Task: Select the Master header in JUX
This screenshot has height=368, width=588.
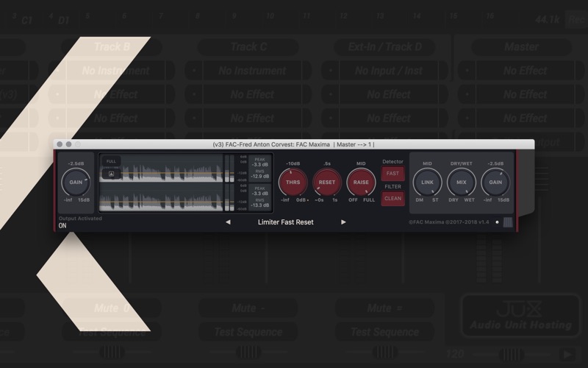Action: pyautogui.click(x=521, y=47)
